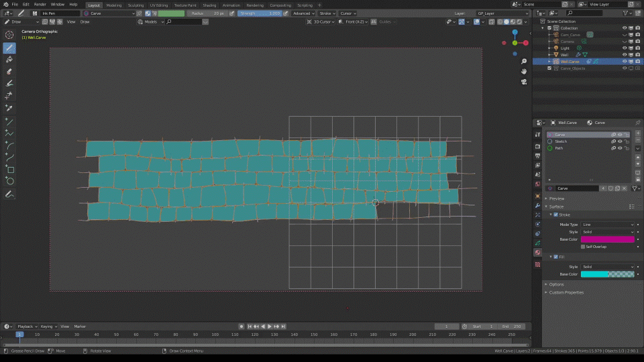Open the Material properties tab
644x362 pixels.
click(537, 253)
